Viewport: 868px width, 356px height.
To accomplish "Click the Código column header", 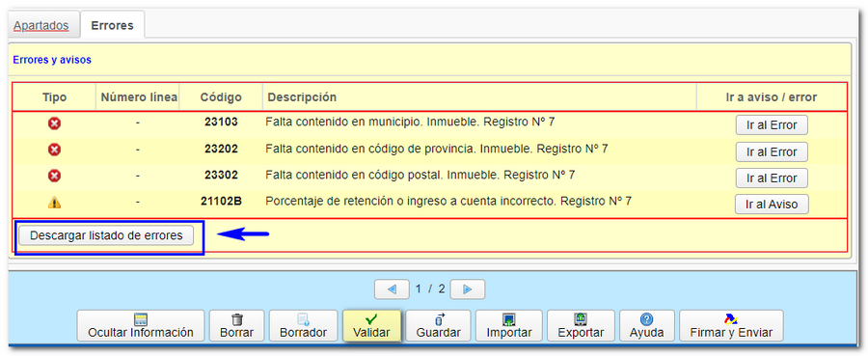I will point(221,97).
